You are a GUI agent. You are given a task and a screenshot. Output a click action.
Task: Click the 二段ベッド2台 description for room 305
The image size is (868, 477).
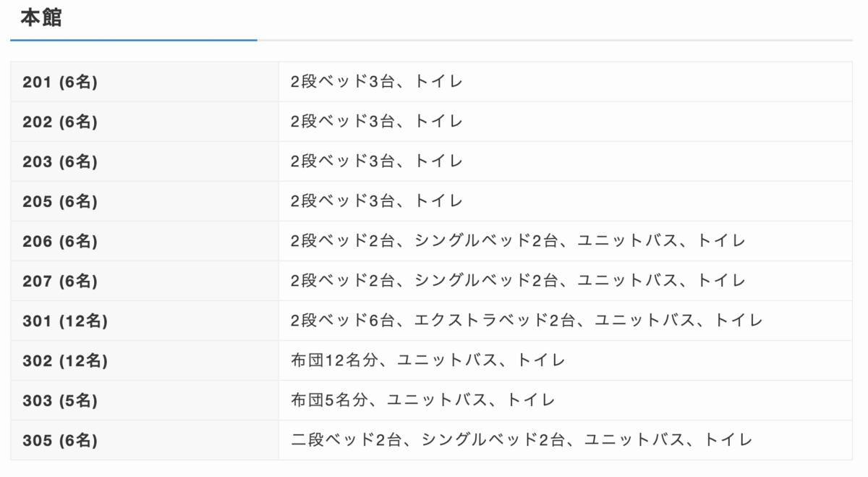click(x=522, y=441)
